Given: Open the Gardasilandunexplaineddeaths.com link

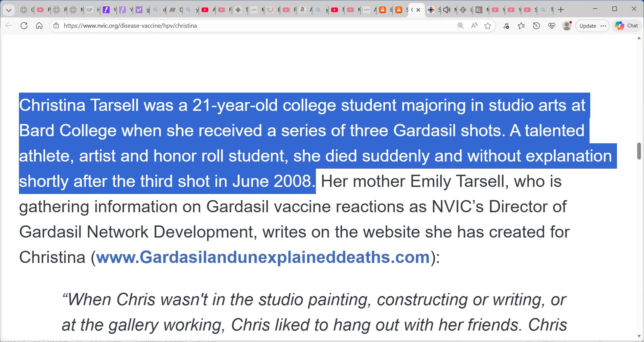Looking at the screenshot, I should click(262, 257).
